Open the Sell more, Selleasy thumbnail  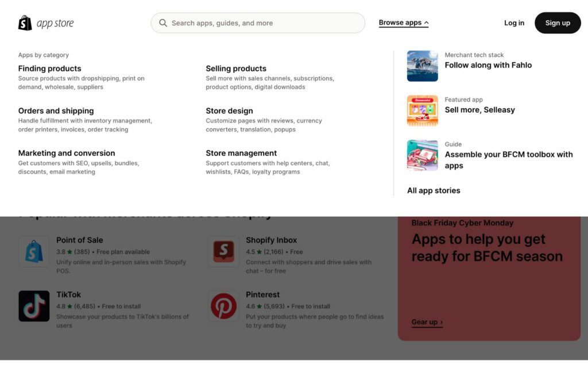pyautogui.click(x=422, y=111)
